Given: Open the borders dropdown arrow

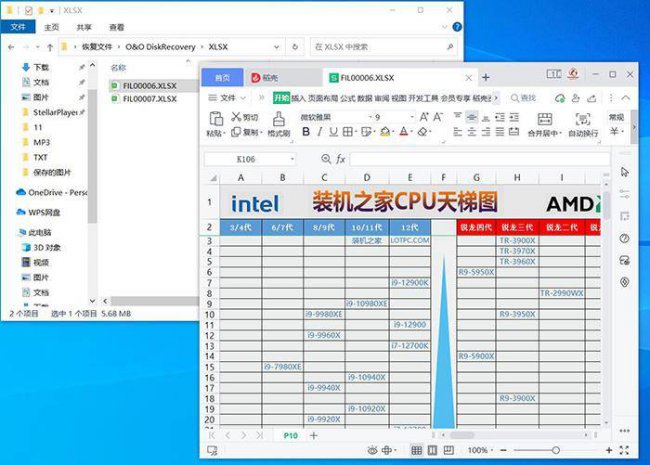Looking at the screenshot, I should tap(355, 132).
